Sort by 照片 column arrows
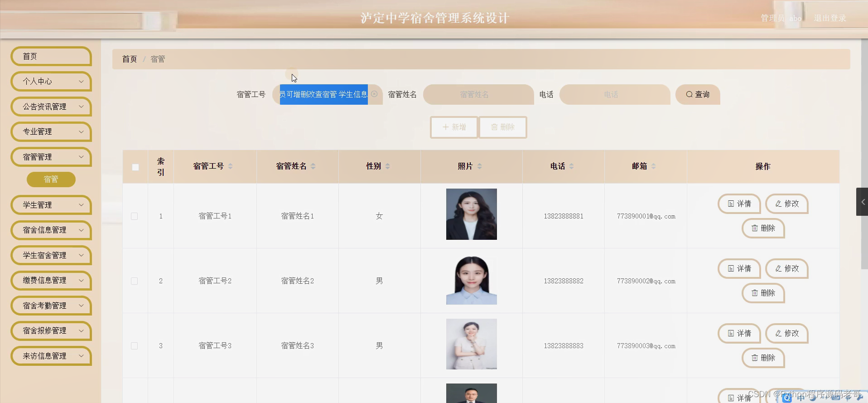 click(479, 166)
